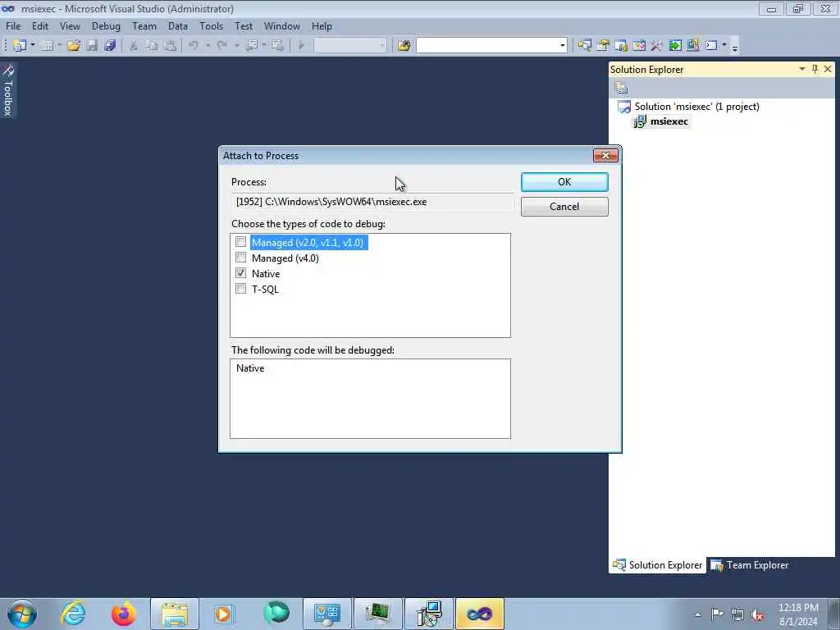Open the Toolbox via wrench toolbar icon
The image size is (840, 630).
657,46
